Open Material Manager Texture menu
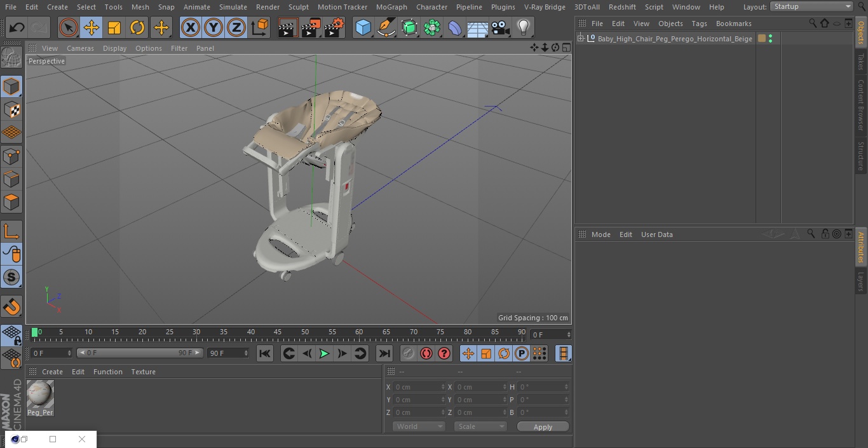This screenshot has height=448, width=868. (143, 372)
